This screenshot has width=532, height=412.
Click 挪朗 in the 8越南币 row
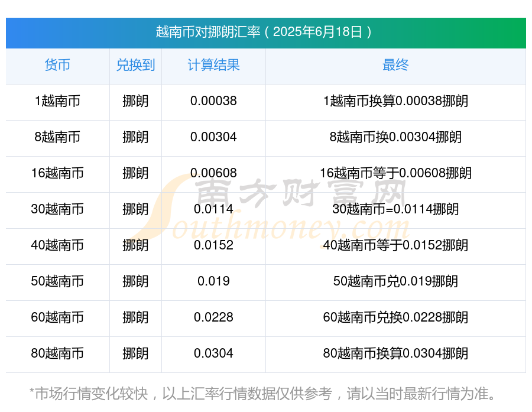135,137
